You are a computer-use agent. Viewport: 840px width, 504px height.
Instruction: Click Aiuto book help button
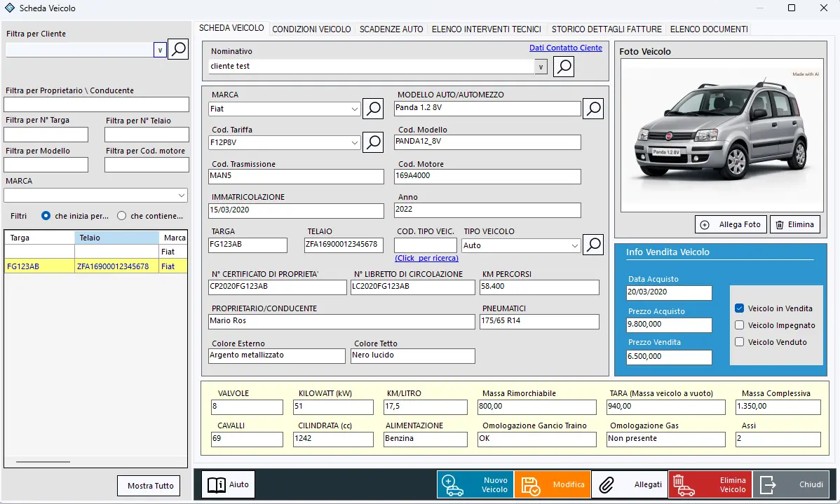(x=228, y=484)
